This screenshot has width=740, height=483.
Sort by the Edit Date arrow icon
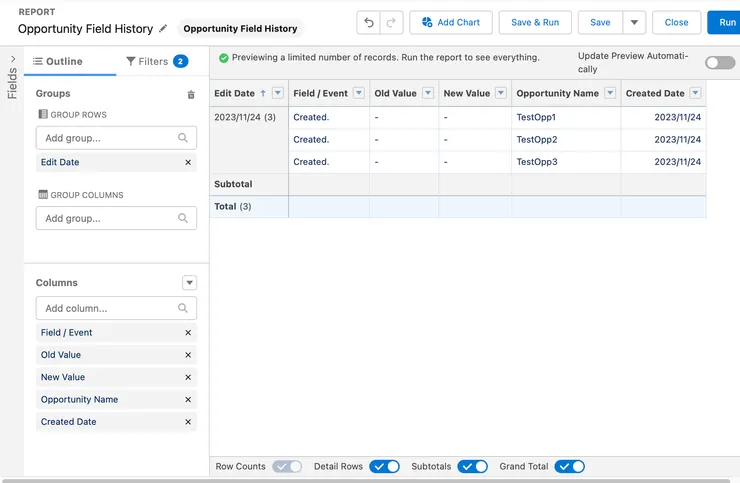263,93
